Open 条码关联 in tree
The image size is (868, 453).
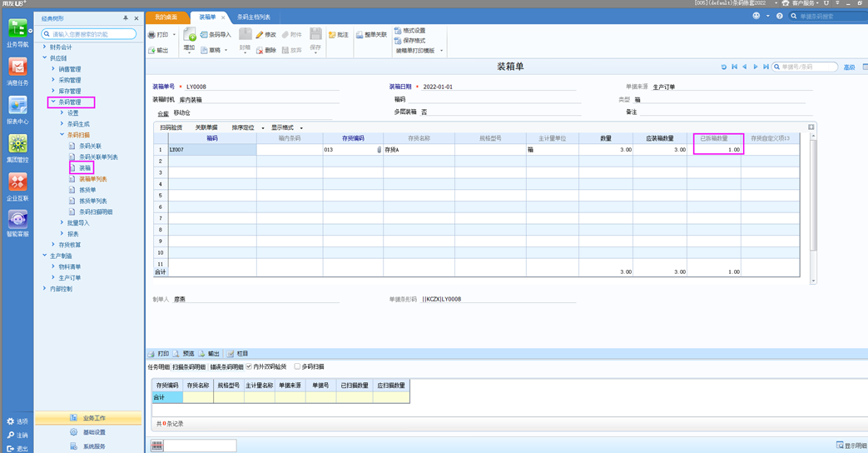[90, 147]
